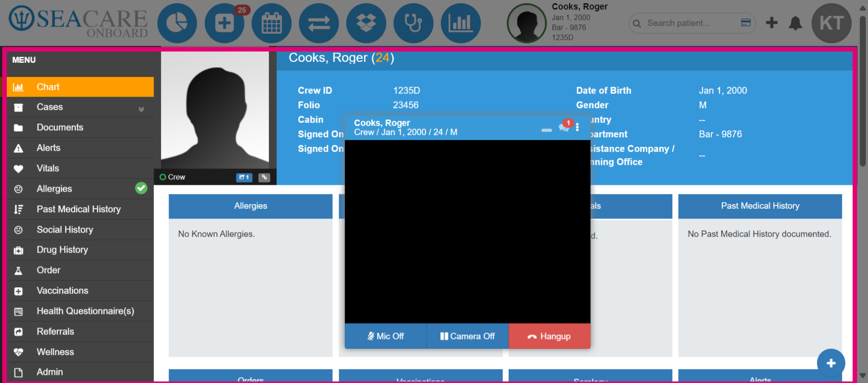Open Vitals in the left menu
This screenshot has height=383, width=868.
[80, 168]
